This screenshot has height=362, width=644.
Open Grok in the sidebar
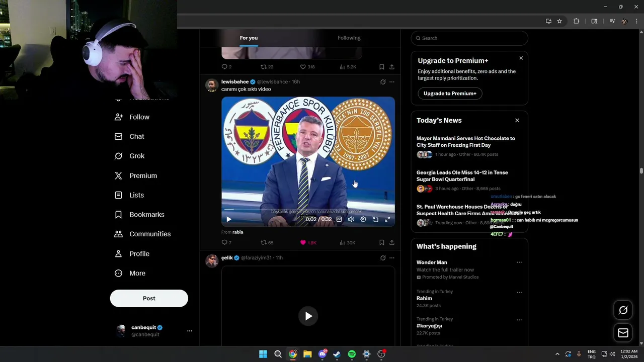[x=130, y=156]
